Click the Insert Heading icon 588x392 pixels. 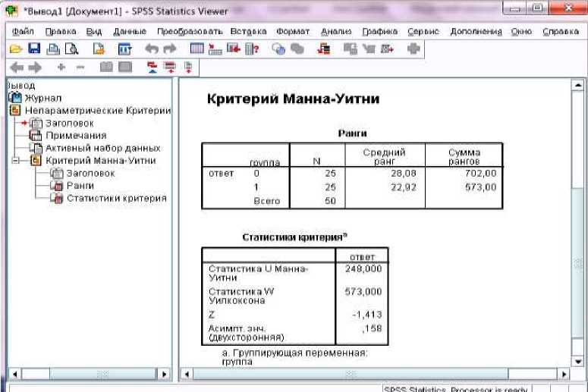point(153,67)
